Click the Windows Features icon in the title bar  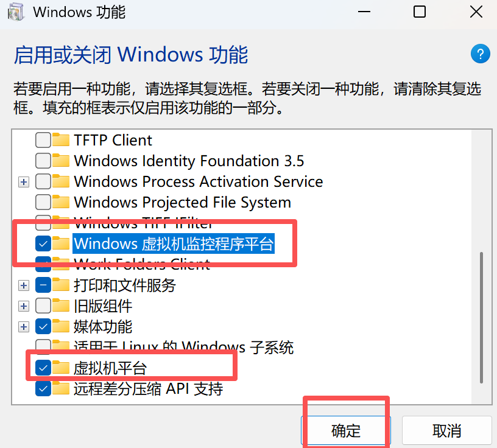click(x=16, y=12)
